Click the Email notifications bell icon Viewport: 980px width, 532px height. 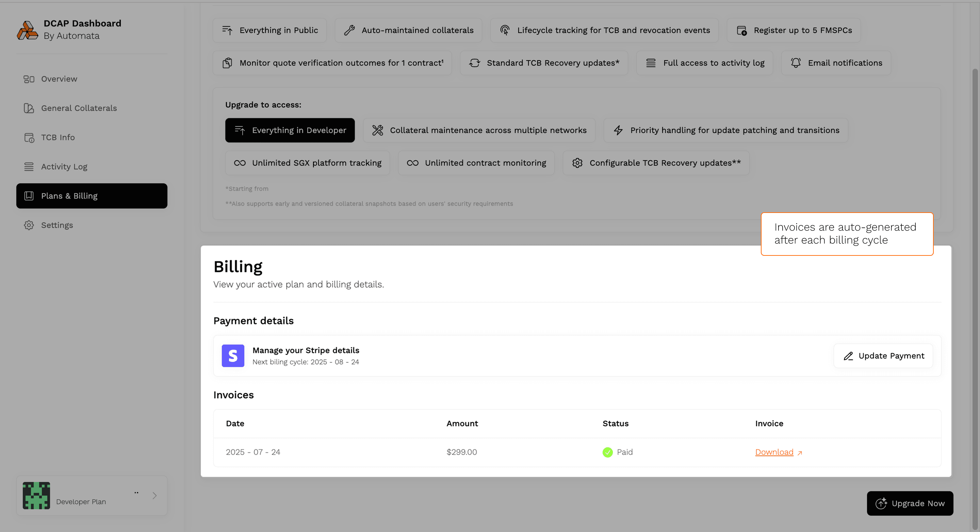click(x=796, y=63)
